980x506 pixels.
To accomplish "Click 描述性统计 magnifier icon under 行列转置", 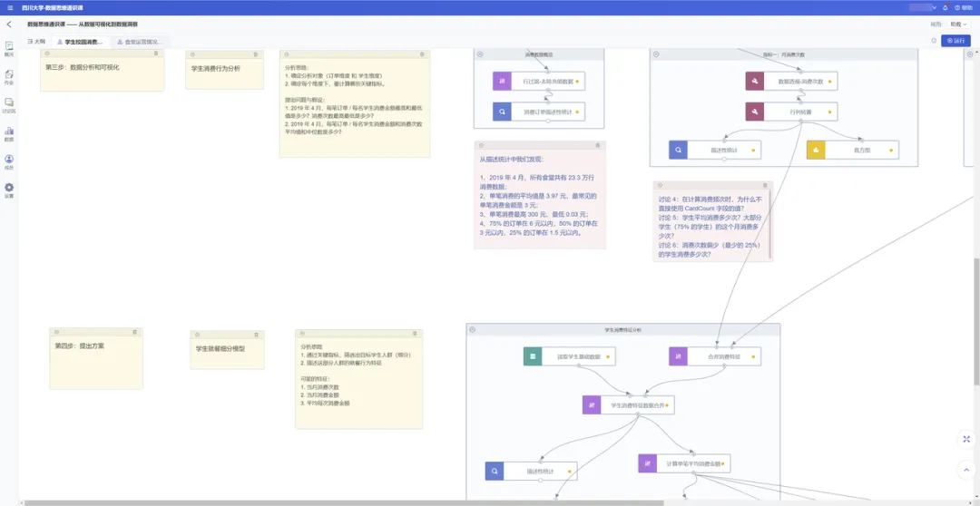I will click(678, 150).
